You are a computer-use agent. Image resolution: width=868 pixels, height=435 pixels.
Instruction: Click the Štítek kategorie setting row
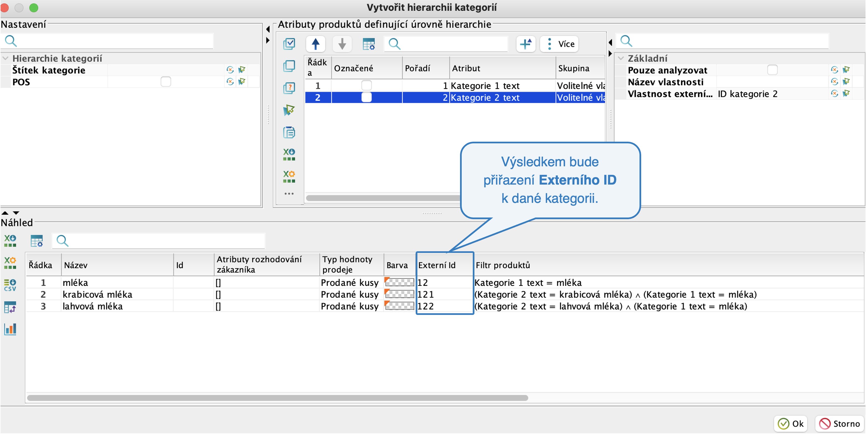pyautogui.click(x=130, y=70)
